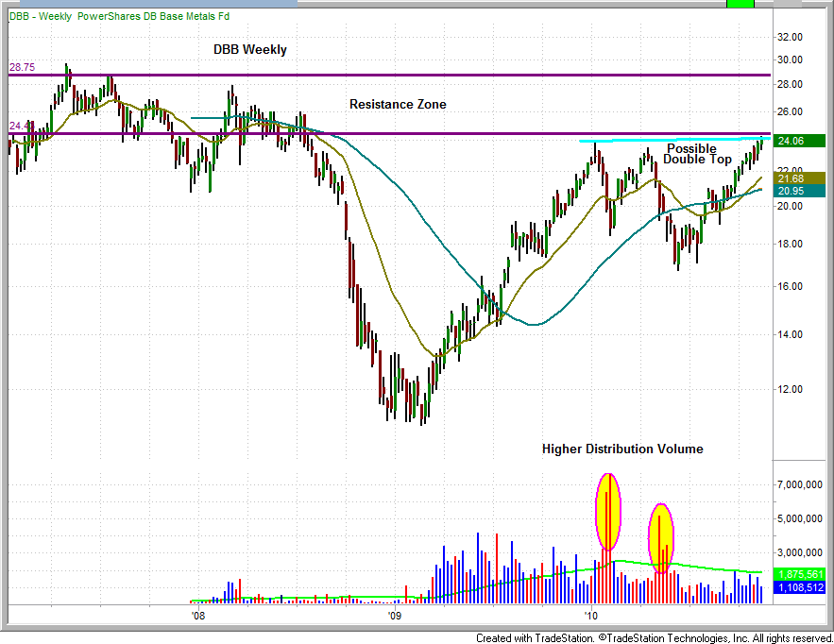Click the 32.00 price axis label
The height and width of the screenshot is (644, 834).
[789, 37]
